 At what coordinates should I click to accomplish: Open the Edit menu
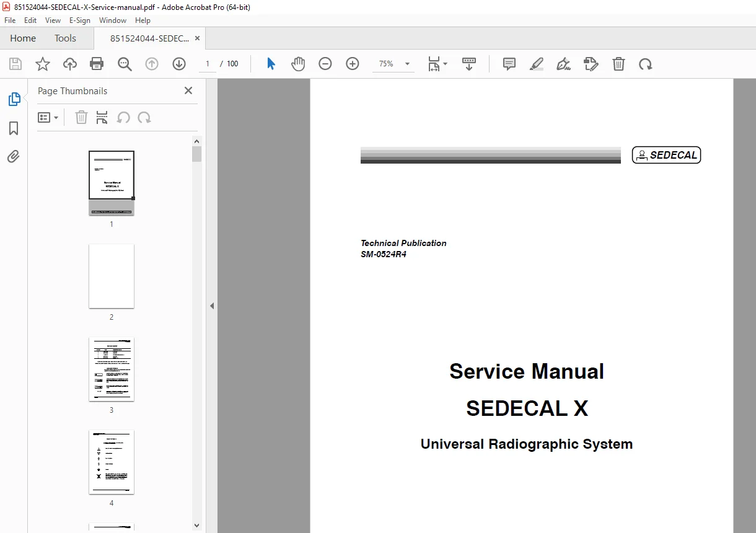(30, 20)
